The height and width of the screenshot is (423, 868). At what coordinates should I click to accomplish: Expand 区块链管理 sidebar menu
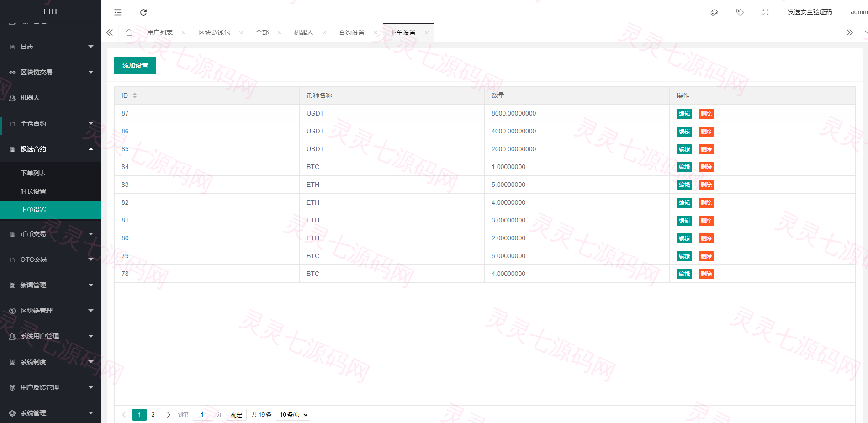click(50, 311)
